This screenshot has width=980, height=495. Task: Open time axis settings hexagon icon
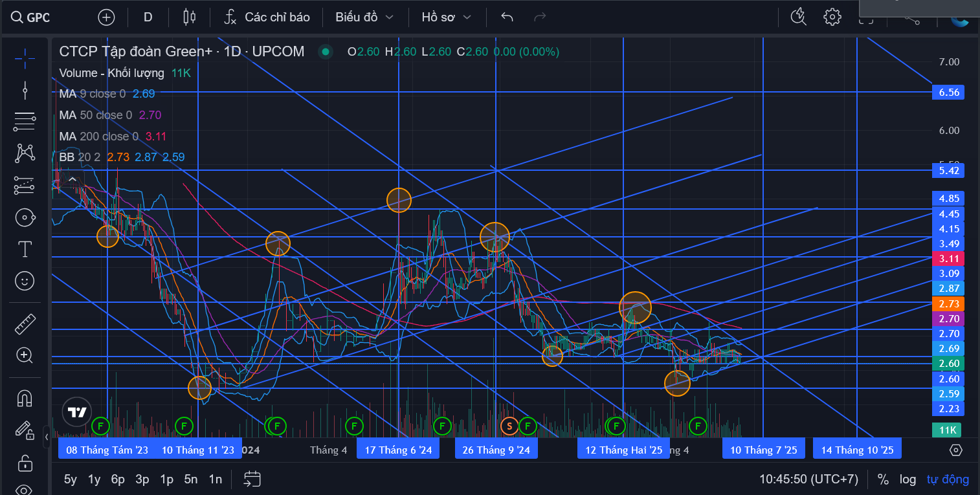[956, 450]
